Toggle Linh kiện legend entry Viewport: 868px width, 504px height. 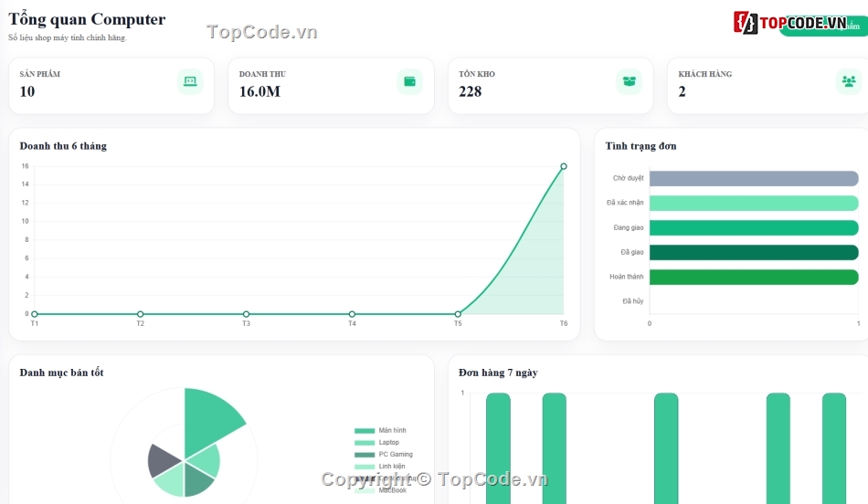click(x=380, y=467)
